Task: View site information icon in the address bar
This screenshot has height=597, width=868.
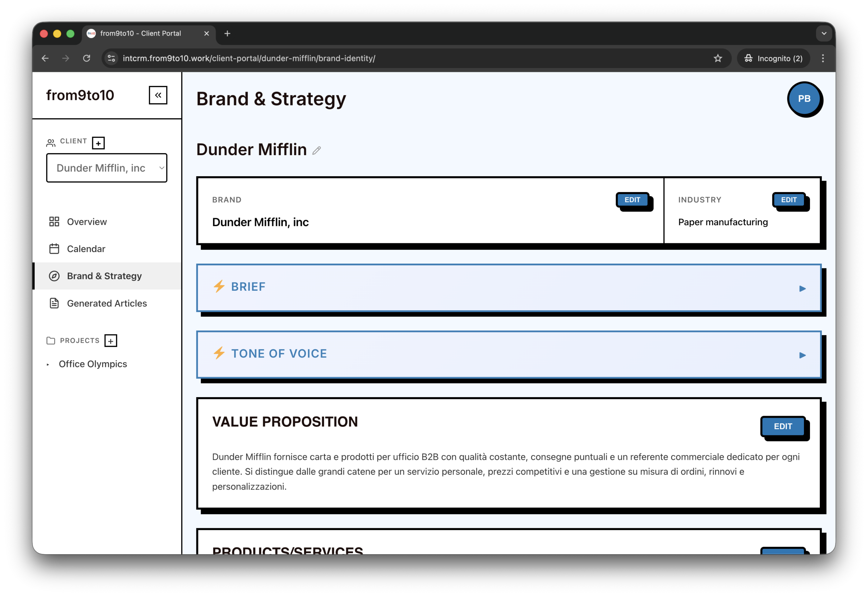Action: point(112,58)
